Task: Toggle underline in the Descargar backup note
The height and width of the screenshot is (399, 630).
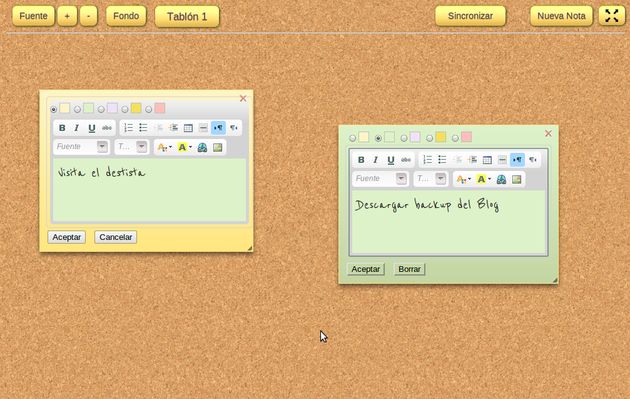Action: (391, 160)
